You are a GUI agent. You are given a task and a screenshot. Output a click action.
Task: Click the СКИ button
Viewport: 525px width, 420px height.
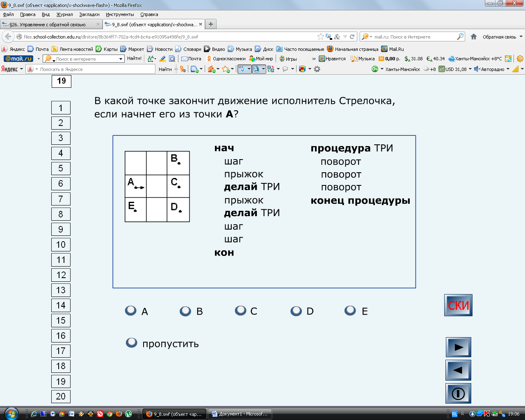tap(458, 305)
